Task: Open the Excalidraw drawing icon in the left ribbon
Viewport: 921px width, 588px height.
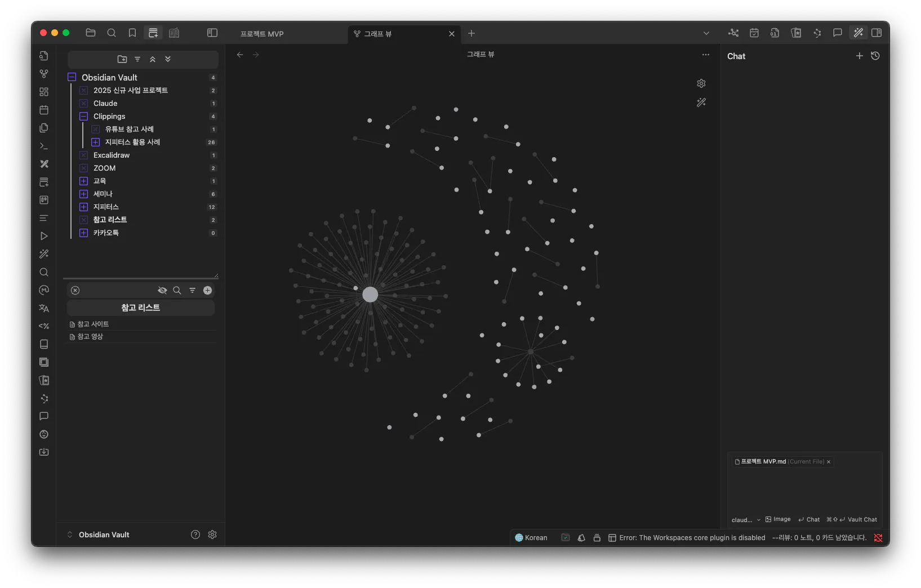Action: [x=44, y=164]
